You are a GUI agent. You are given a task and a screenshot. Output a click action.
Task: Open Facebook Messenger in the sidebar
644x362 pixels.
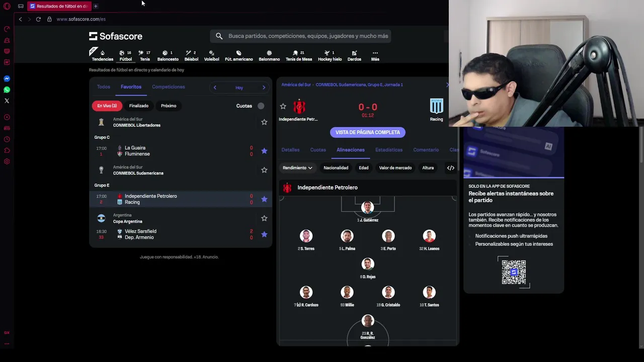[7, 78]
